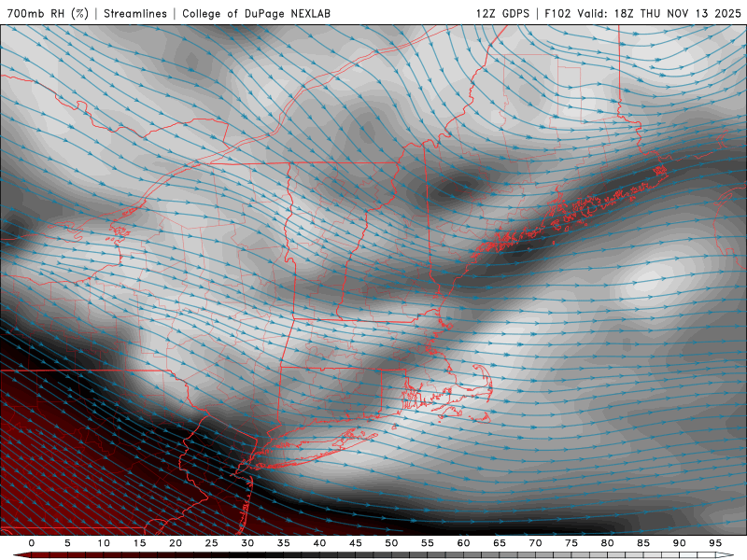Viewport: 747px width, 560px height.
Task: Click the 'F102' forecast hour label
Action: 557,13
